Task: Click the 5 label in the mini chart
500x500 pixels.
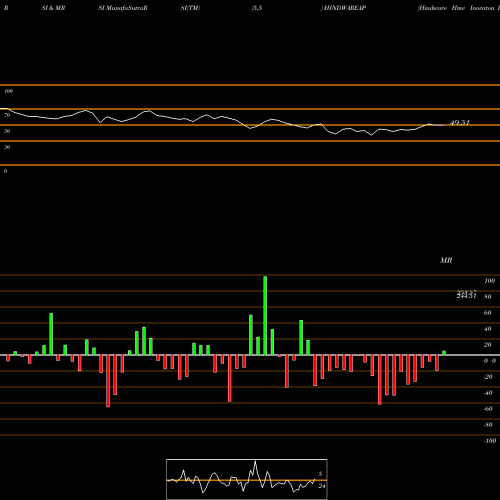Action: tap(320, 474)
